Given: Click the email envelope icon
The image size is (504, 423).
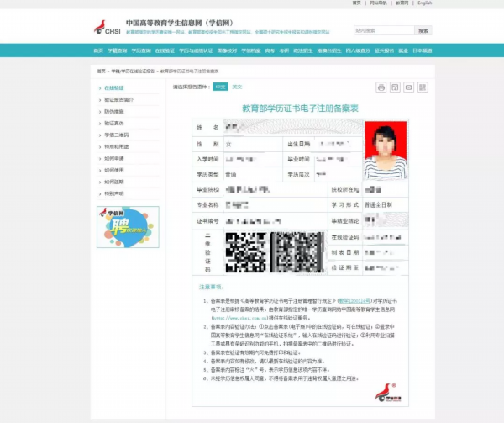Looking at the screenshot, I should [x=409, y=87].
